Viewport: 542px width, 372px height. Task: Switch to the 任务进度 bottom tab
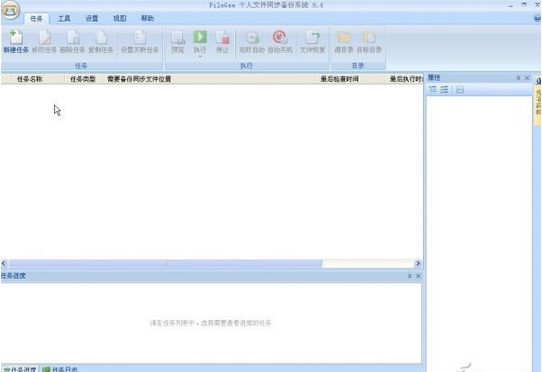point(20,369)
